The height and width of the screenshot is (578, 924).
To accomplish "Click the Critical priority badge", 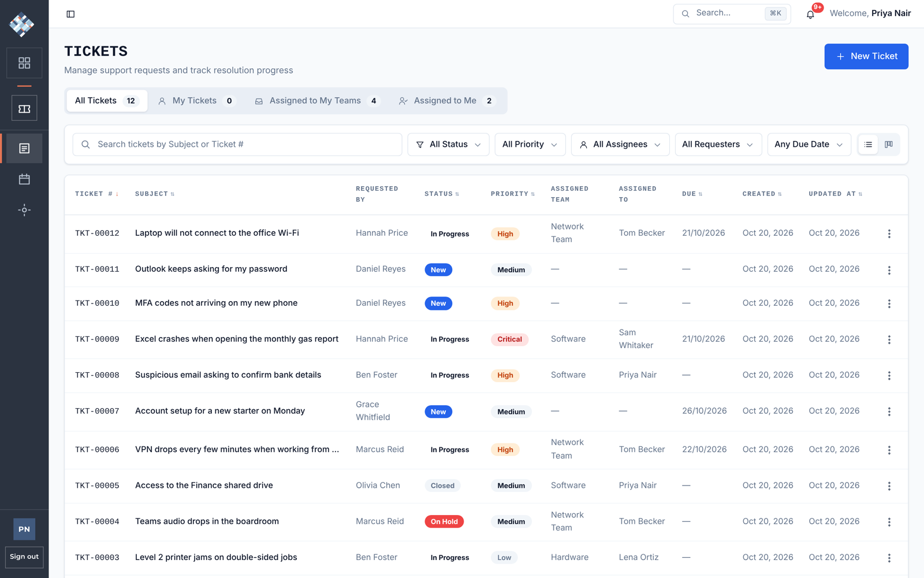I will pos(509,339).
